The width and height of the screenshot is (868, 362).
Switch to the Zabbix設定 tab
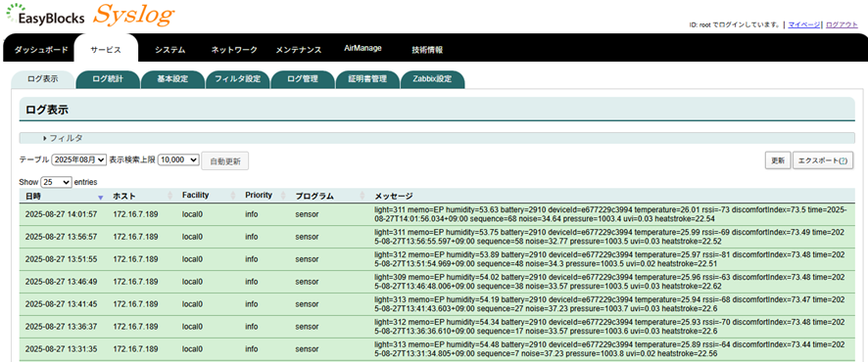[432, 79]
